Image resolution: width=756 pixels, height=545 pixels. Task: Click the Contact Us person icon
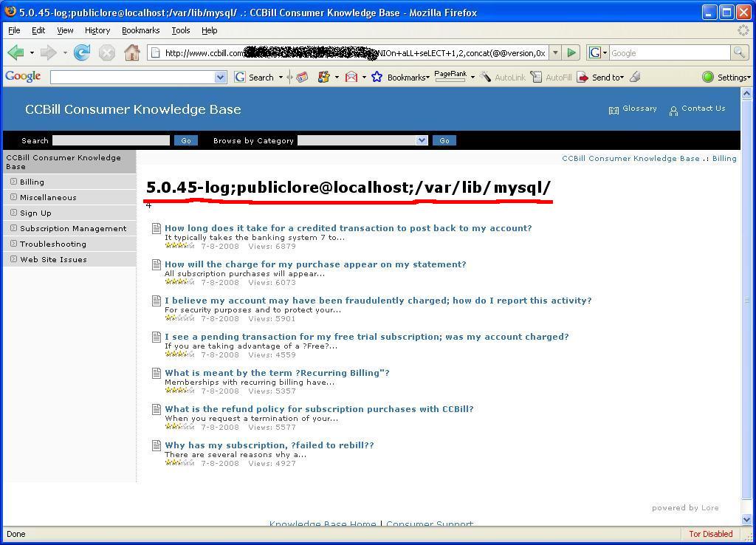click(673, 111)
